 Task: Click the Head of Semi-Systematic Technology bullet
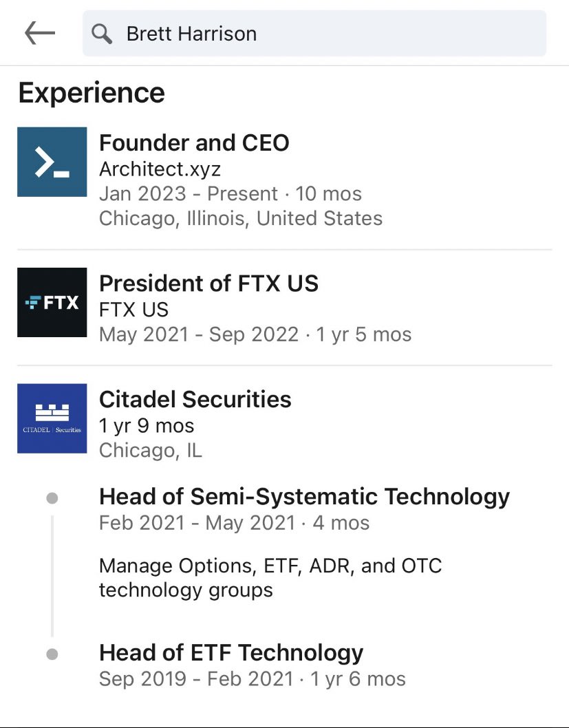pos(52,497)
